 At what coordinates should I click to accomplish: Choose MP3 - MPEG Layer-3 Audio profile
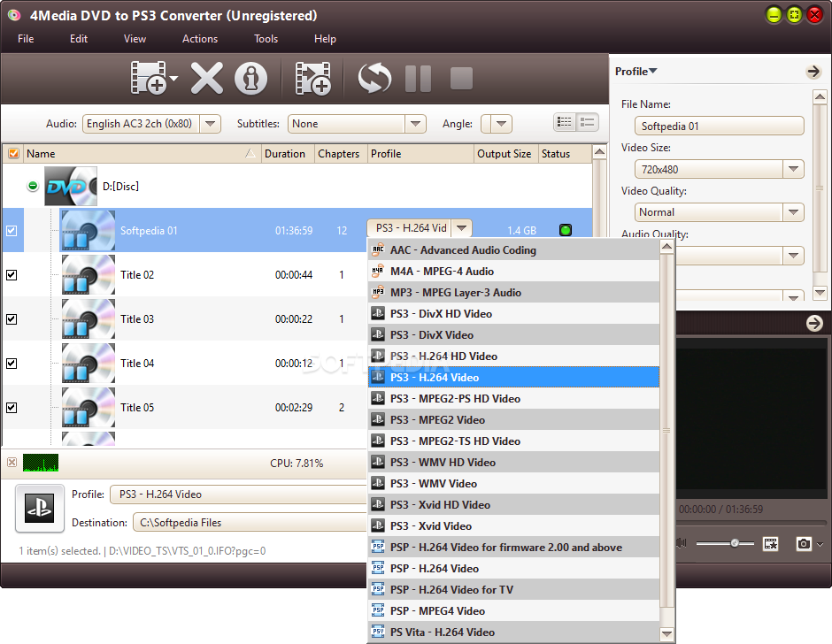(513, 292)
